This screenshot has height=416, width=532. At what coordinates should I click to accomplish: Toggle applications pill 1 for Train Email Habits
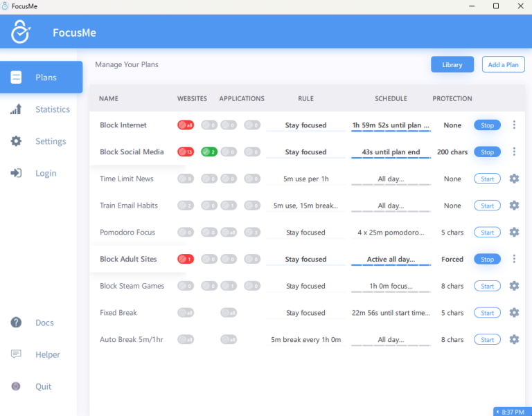(x=229, y=206)
